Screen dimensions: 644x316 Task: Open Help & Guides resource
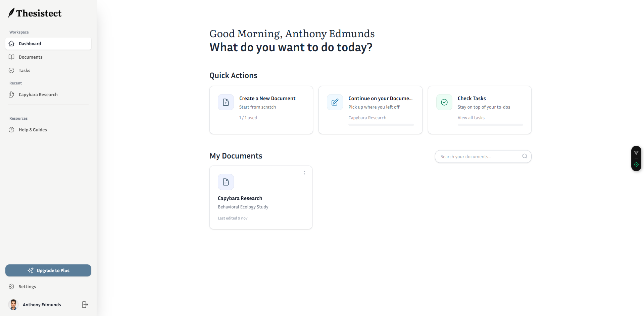tap(33, 130)
